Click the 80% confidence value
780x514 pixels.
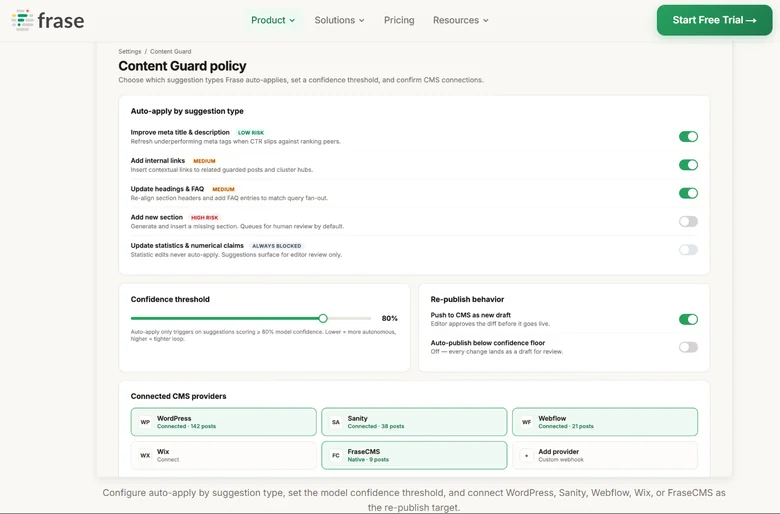tap(390, 318)
